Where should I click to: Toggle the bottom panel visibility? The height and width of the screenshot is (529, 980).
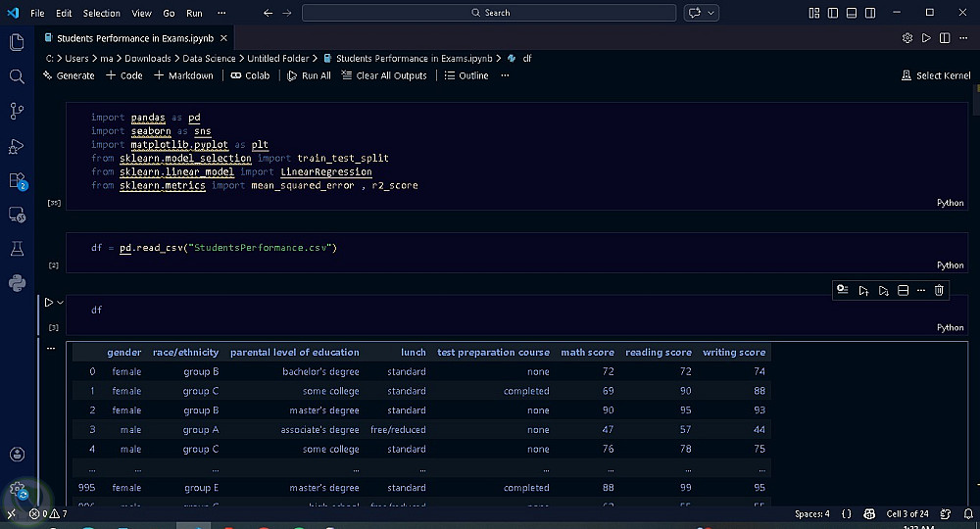click(852, 13)
